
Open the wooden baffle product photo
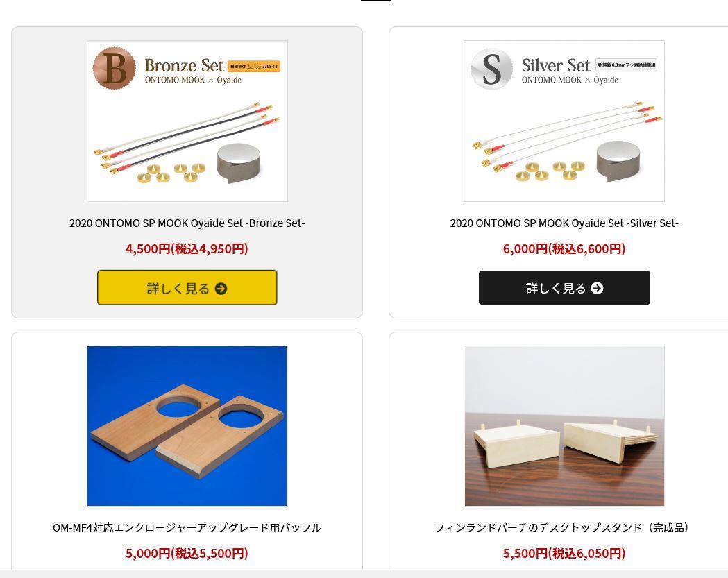point(187,426)
